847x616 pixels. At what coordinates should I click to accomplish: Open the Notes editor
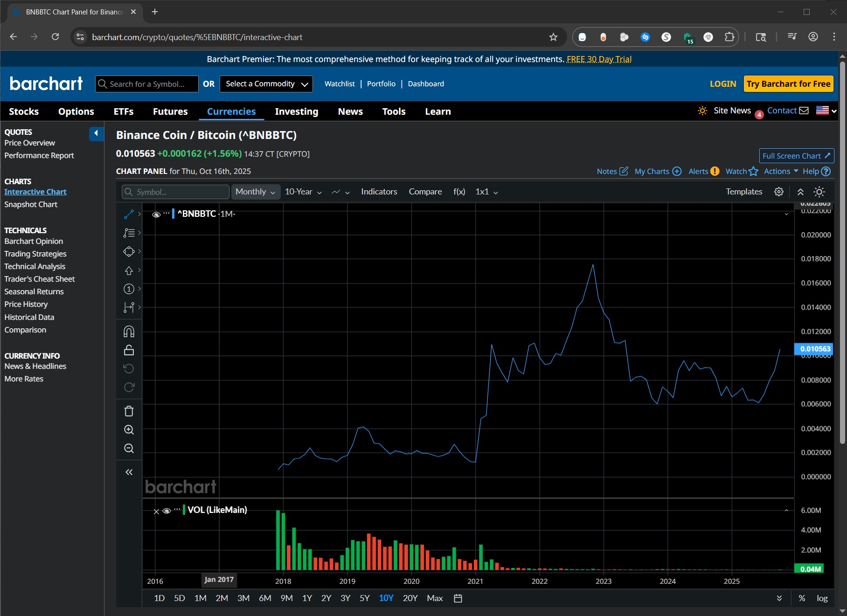(x=612, y=171)
